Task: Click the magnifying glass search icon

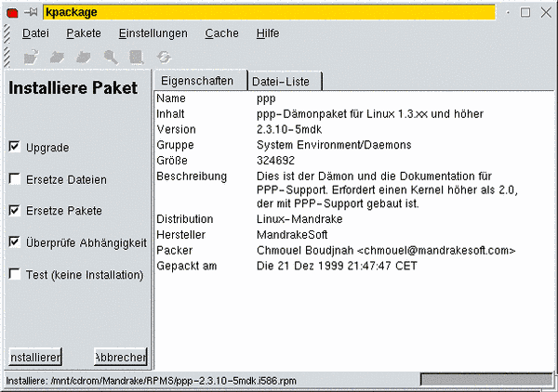Action: pos(111,57)
